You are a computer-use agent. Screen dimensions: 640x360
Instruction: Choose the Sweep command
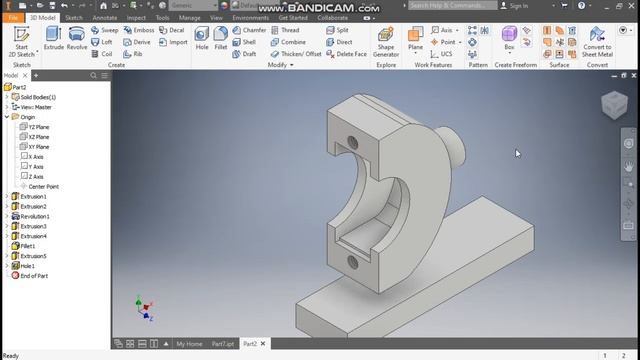pyautogui.click(x=104, y=30)
